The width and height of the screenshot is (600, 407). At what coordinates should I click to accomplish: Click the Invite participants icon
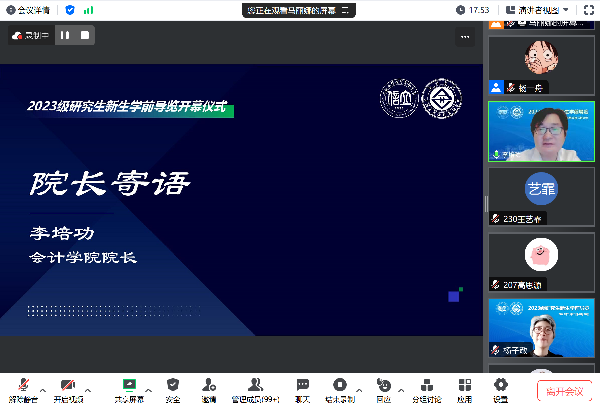click(208, 386)
